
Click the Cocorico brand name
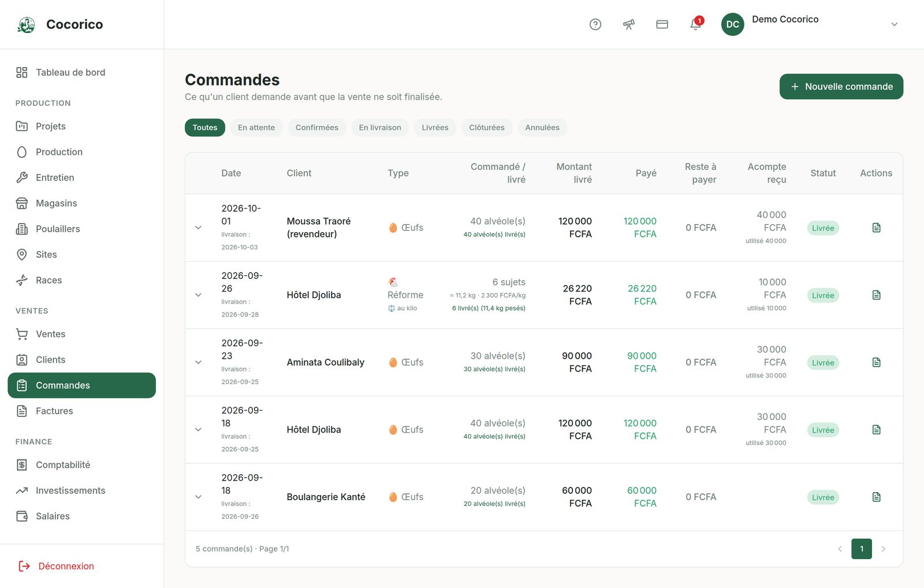(x=74, y=24)
